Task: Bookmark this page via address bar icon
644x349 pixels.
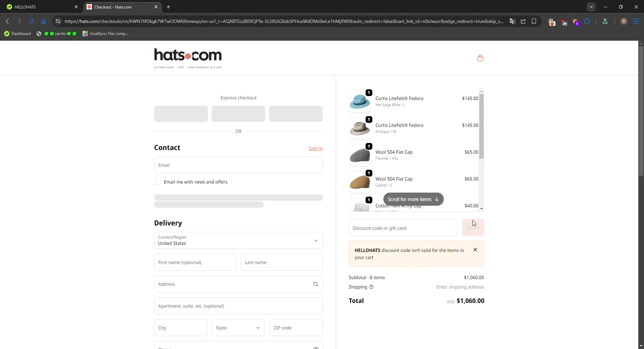Action: (534, 21)
